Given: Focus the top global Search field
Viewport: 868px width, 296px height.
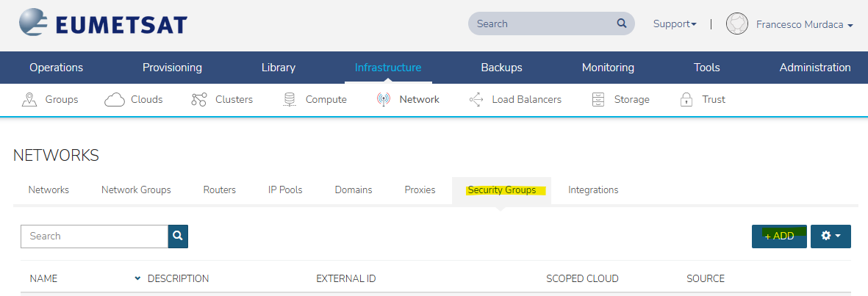Looking at the screenshot, I should 544,24.
